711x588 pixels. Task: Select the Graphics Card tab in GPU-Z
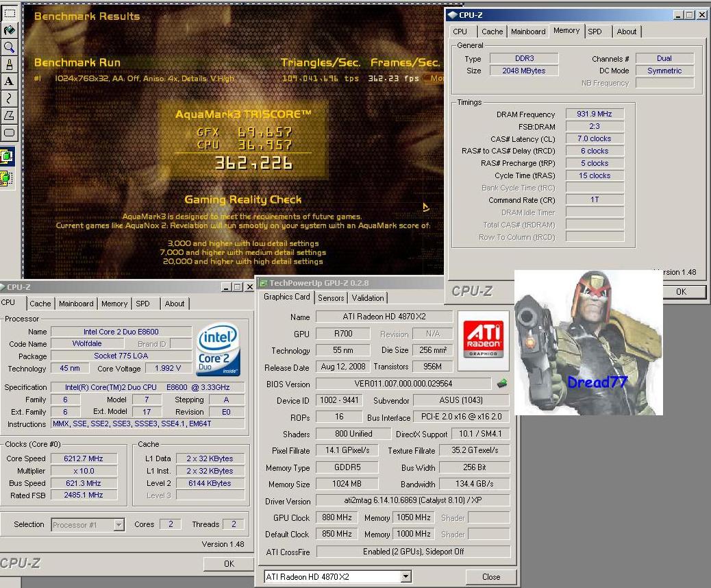[286, 297]
